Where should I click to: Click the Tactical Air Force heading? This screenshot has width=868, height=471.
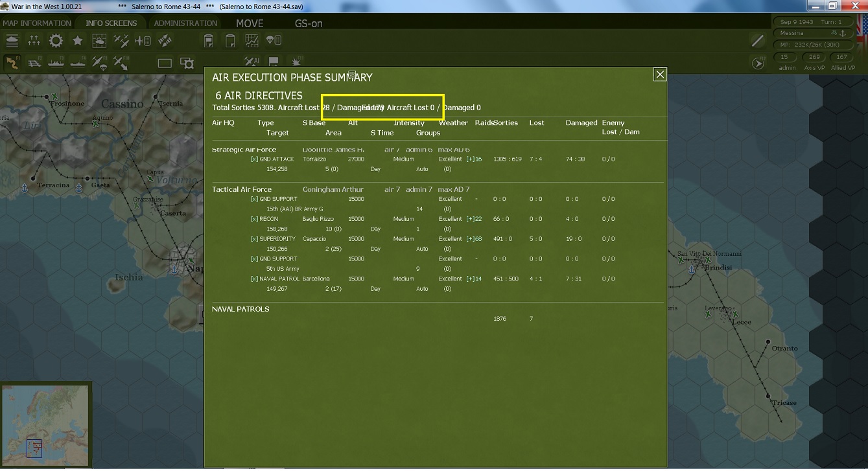(243, 189)
